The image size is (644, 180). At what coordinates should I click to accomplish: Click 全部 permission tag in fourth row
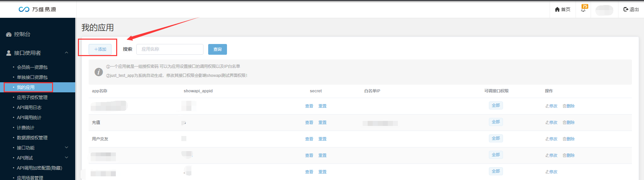click(x=496, y=155)
